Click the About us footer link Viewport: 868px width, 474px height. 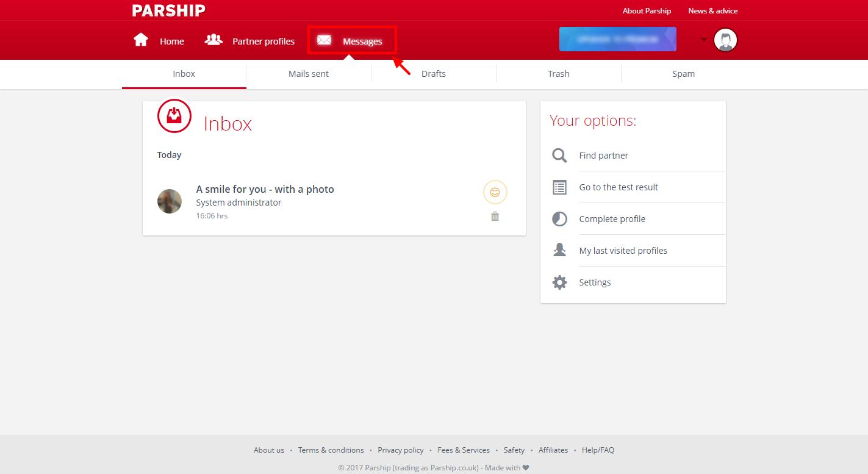pos(269,450)
